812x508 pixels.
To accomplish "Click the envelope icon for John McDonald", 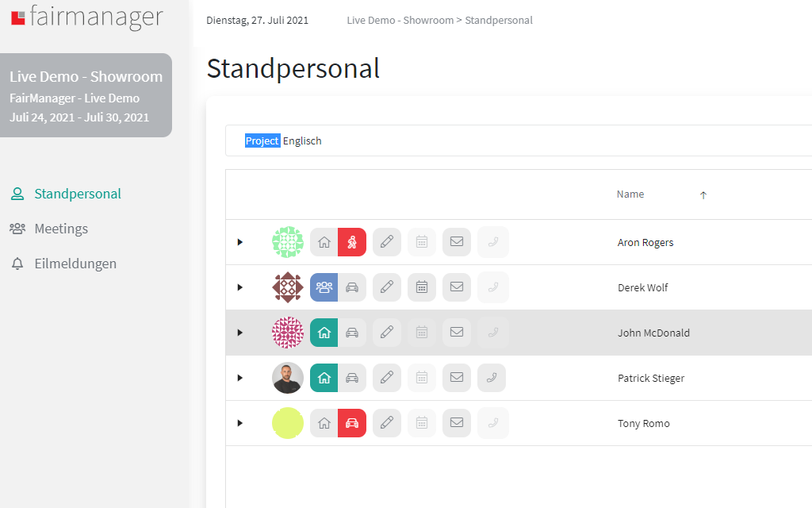I will pyautogui.click(x=457, y=333).
